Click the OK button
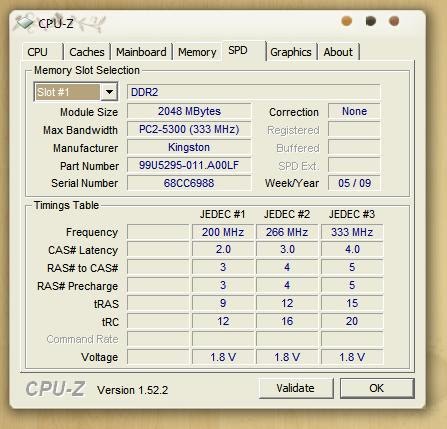The image size is (447, 429). point(377,388)
